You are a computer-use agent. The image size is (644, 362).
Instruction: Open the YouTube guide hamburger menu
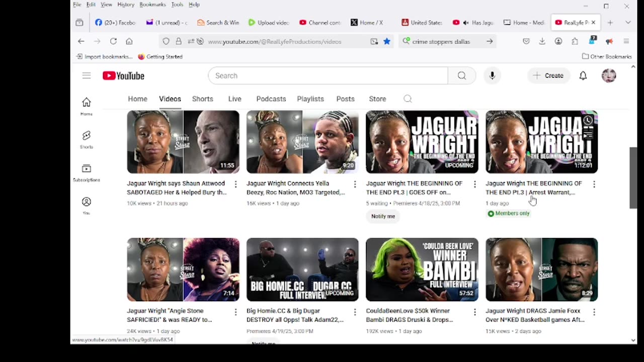click(87, 75)
